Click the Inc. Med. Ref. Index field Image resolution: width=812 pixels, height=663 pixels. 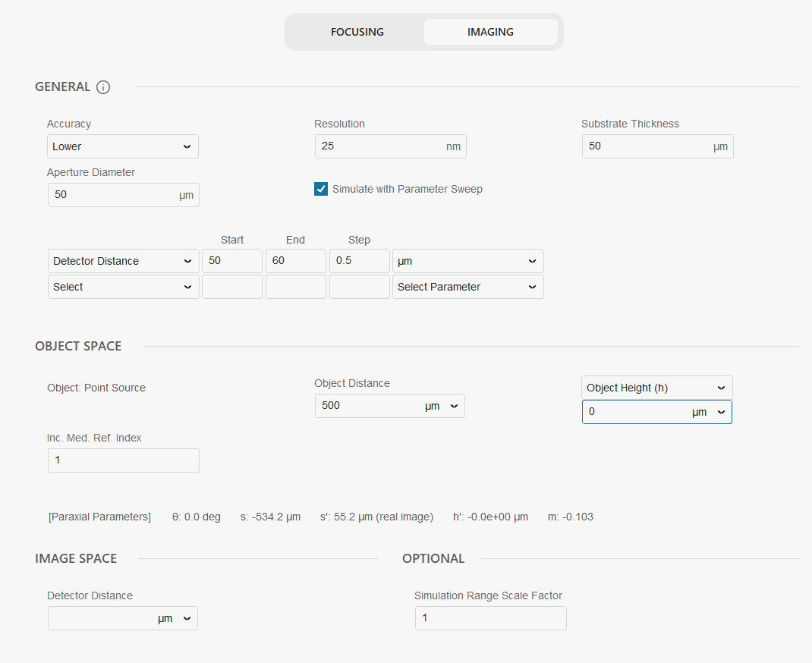point(123,460)
